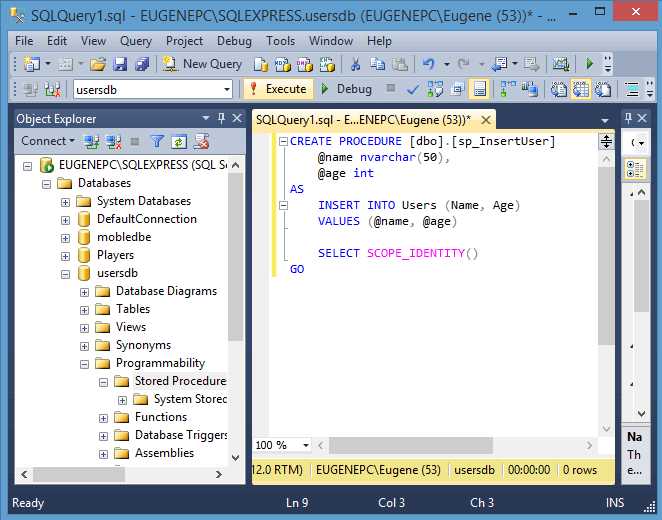Collapse the CREATE PROCEDURE code block

[x=283, y=141]
